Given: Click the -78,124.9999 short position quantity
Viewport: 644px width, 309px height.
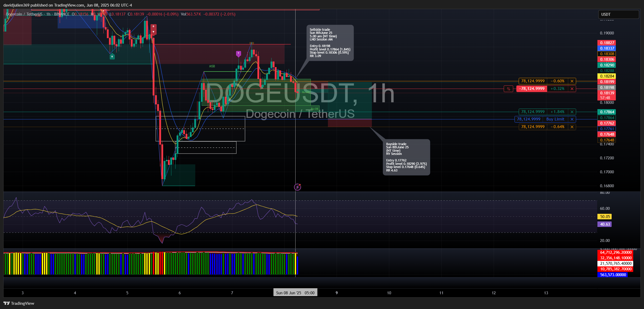Looking at the screenshot, I should pos(532,89).
